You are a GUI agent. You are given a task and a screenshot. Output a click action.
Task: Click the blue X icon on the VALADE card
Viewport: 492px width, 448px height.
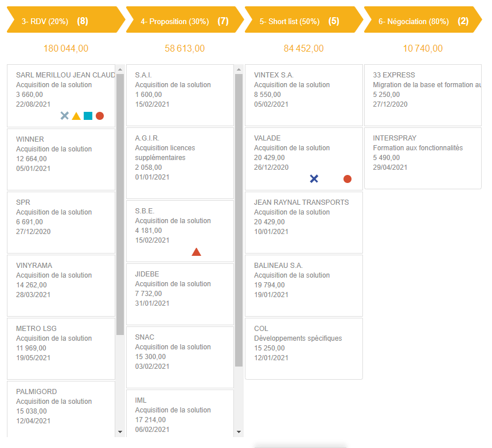pyautogui.click(x=314, y=178)
